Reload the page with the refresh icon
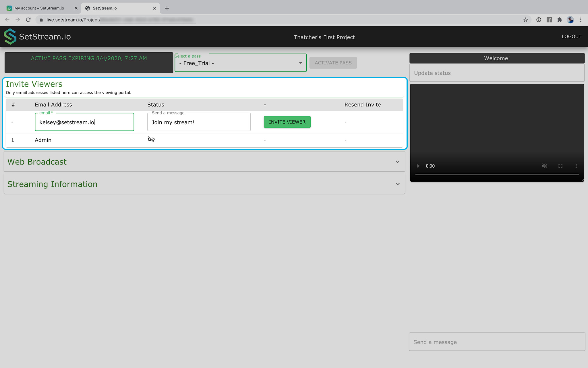The width and height of the screenshot is (588, 368). [x=28, y=20]
